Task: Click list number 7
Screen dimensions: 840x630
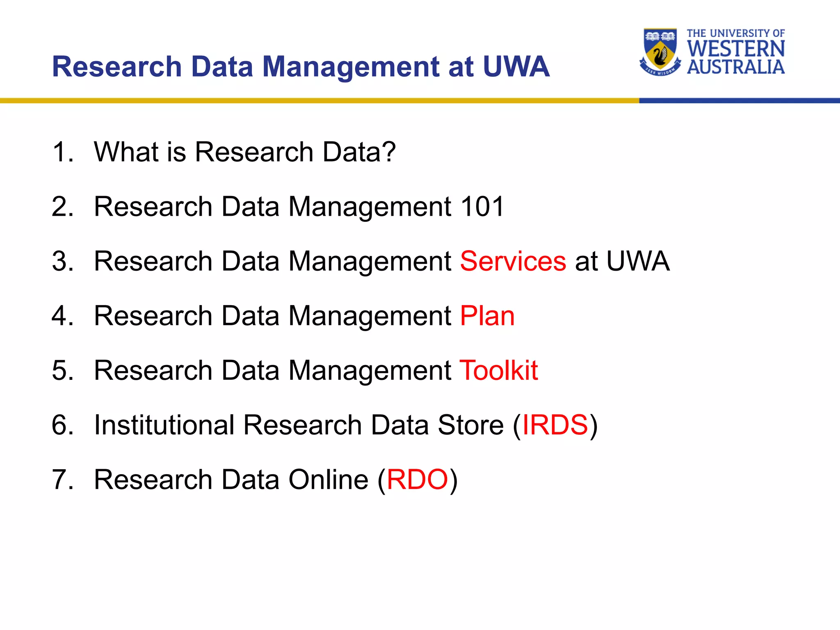Action: point(62,479)
